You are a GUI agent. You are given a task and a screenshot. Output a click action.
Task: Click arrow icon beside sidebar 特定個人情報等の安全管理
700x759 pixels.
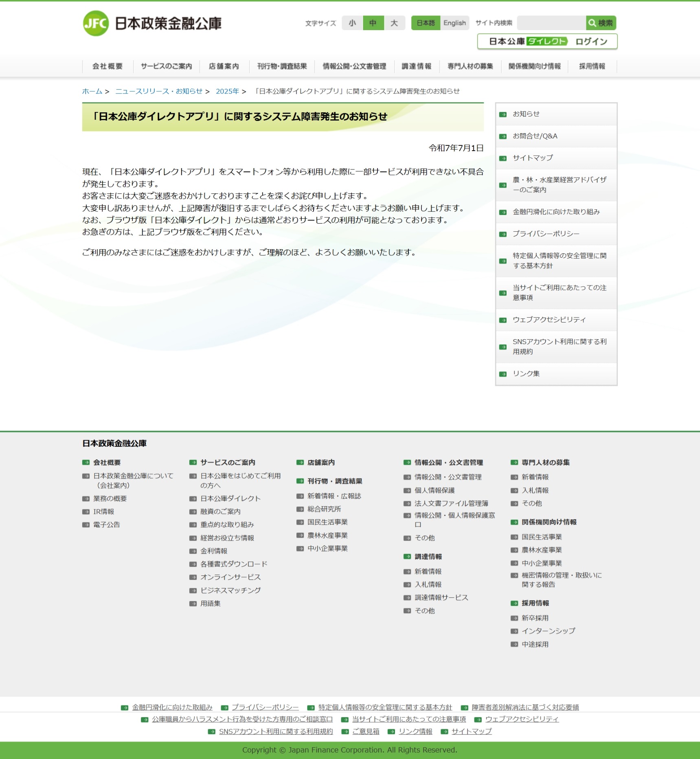point(503,261)
